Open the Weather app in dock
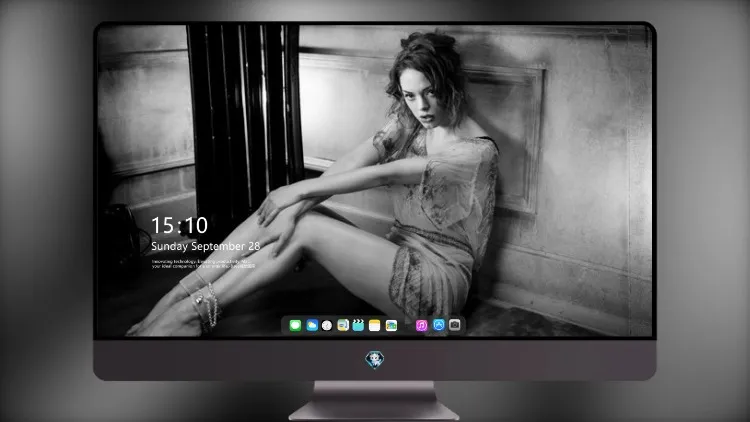750x422 pixels. pyautogui.click(x=312, y=325)
